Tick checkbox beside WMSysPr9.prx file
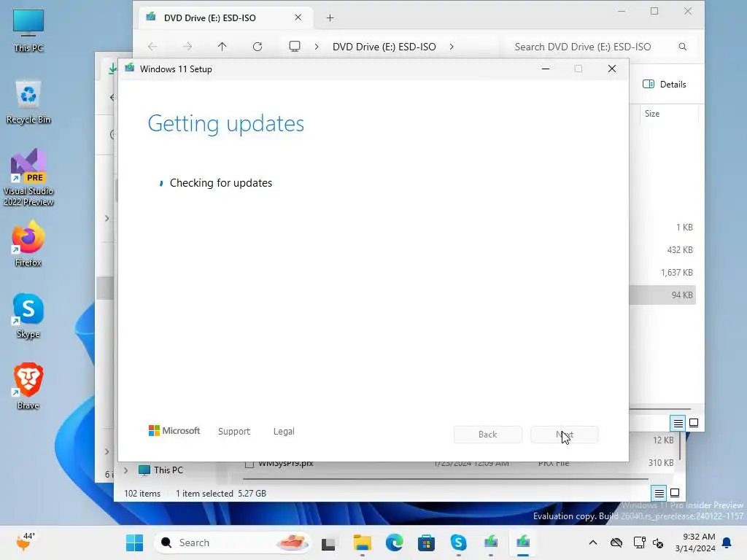The width and height of the screenshot is (747, 560). (249, 463)
